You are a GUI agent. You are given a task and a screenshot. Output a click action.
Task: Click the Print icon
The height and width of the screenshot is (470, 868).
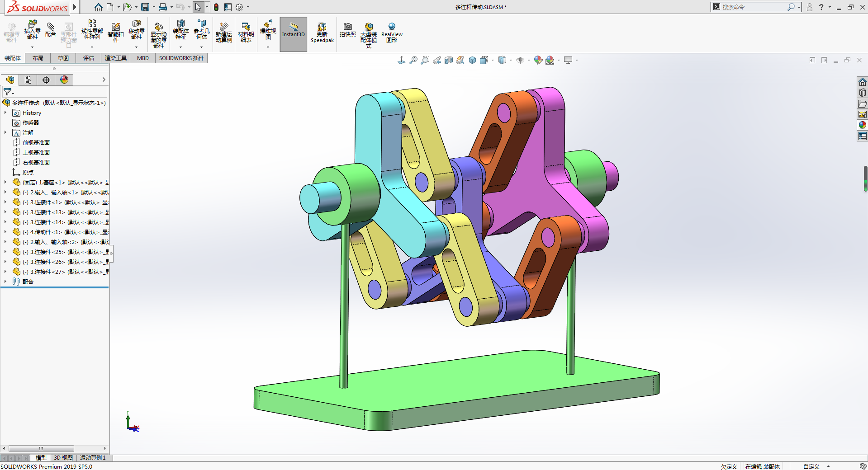(163, 7)
